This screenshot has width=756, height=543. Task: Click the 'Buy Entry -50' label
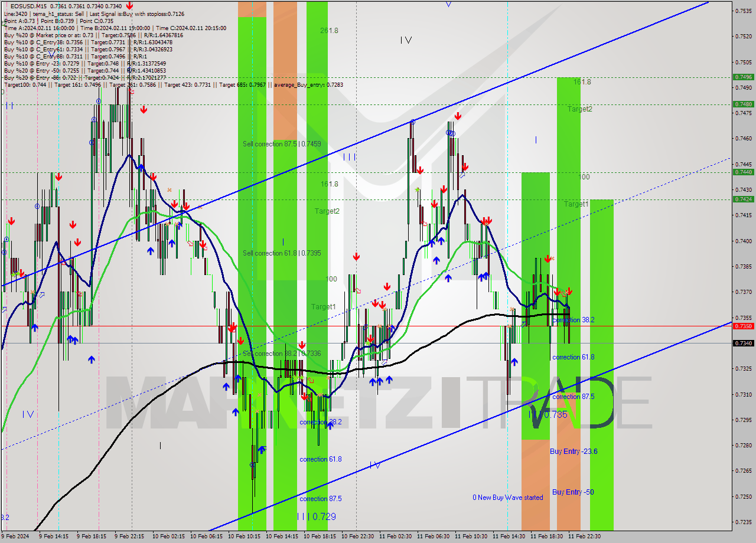573,492
